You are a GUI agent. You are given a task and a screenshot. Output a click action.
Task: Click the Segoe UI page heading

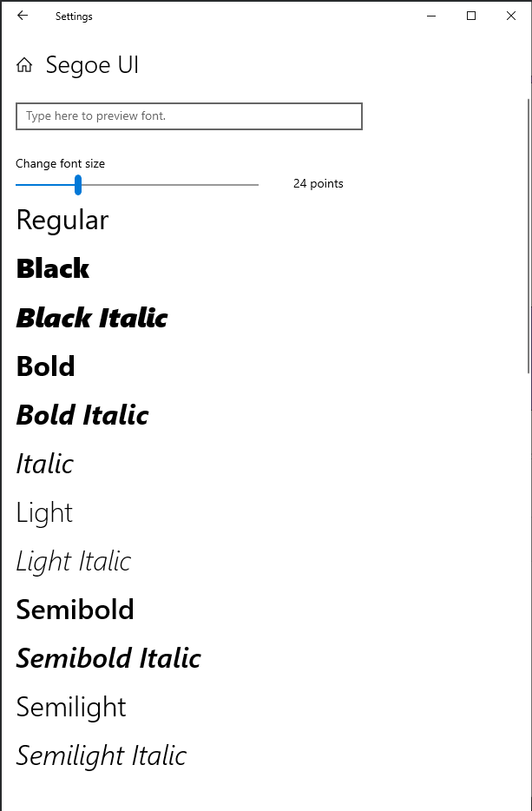pyautogui.click(x=92, y=65)
